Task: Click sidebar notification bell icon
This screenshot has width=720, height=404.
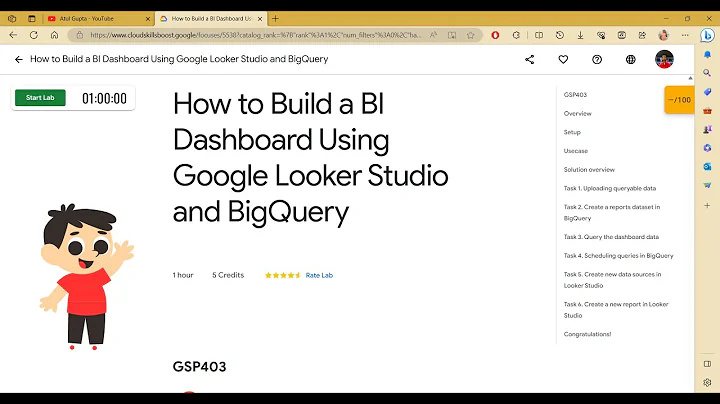Action: (x=707, y=54)
